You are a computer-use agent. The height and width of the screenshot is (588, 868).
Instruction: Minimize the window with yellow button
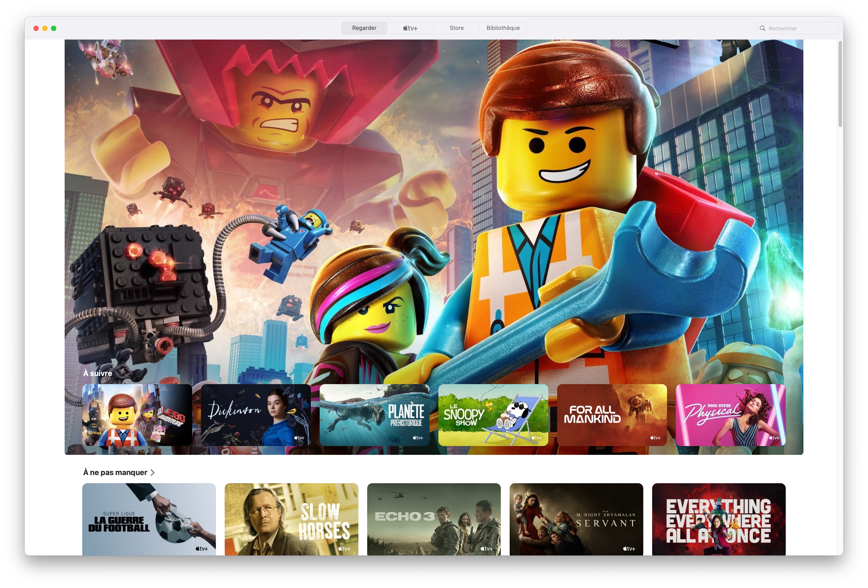45,28
